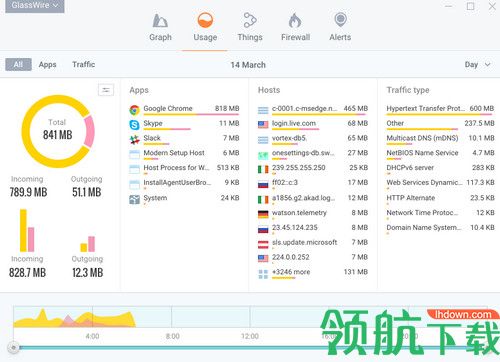The image size is (500, 362).
Task: Click the 14 March date label
Action: click(x=248, y=65)
